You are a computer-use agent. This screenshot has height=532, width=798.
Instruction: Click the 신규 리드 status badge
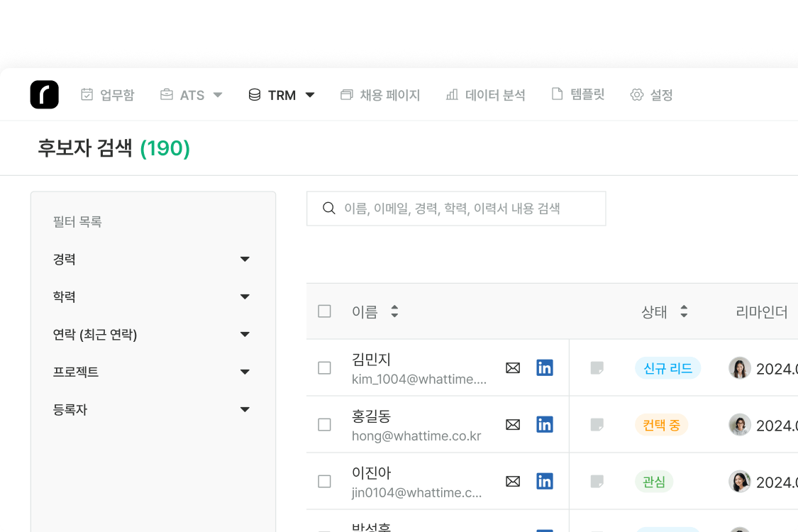(x=667, y=368)
